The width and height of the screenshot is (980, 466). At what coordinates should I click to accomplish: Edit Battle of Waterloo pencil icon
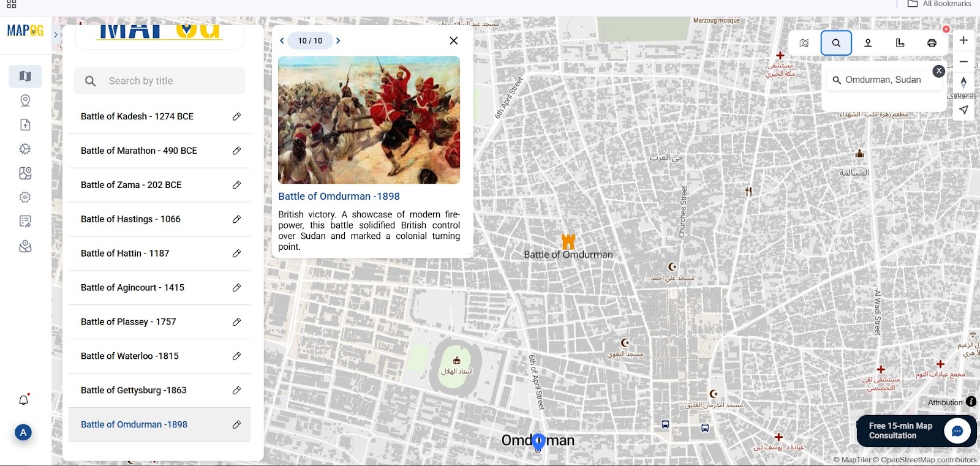[x=236, y=356]
